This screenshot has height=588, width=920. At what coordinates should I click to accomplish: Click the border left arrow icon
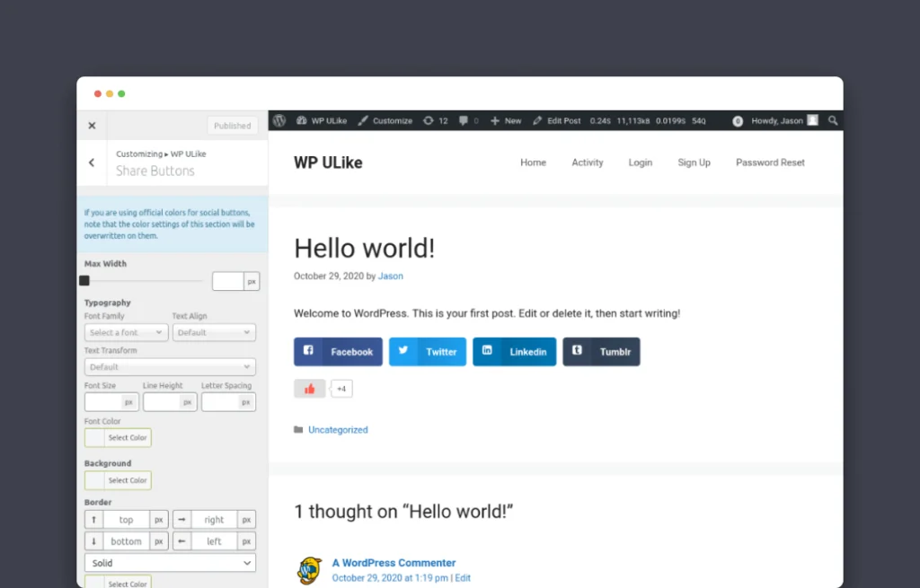181,541
